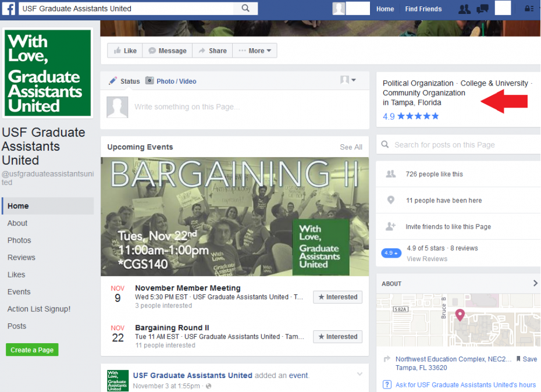Open the About section in sidebar
541x392 pixels.
tap(17, 223)
